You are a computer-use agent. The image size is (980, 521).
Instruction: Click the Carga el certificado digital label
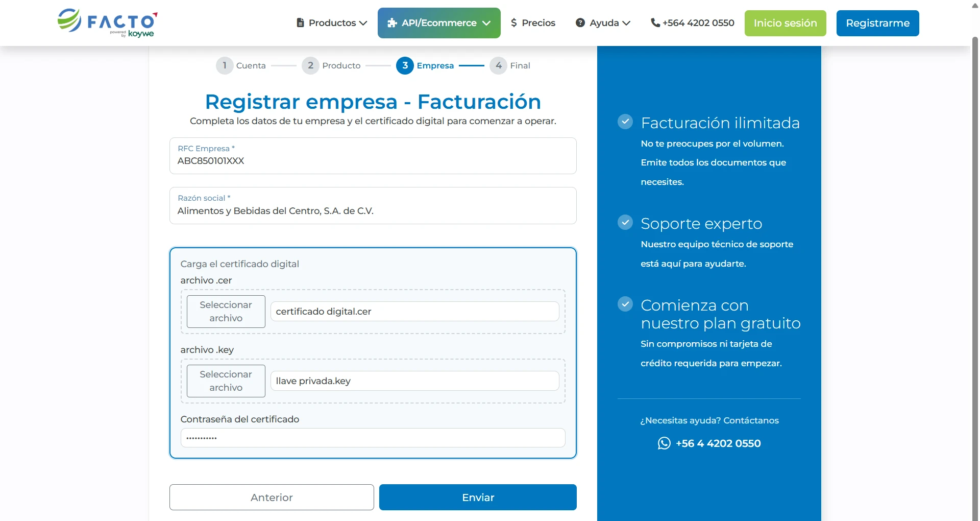(239, 264)
